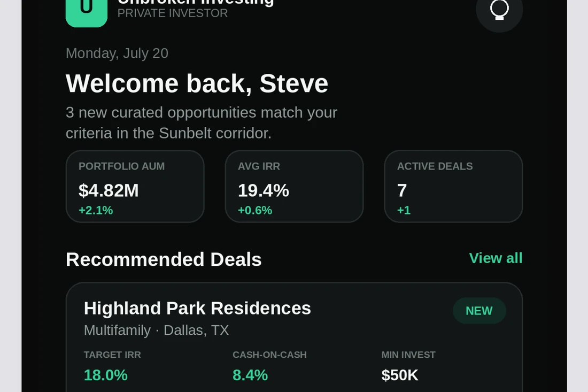
Task: Select the $4.82M portfolio value
Action: 109,190
